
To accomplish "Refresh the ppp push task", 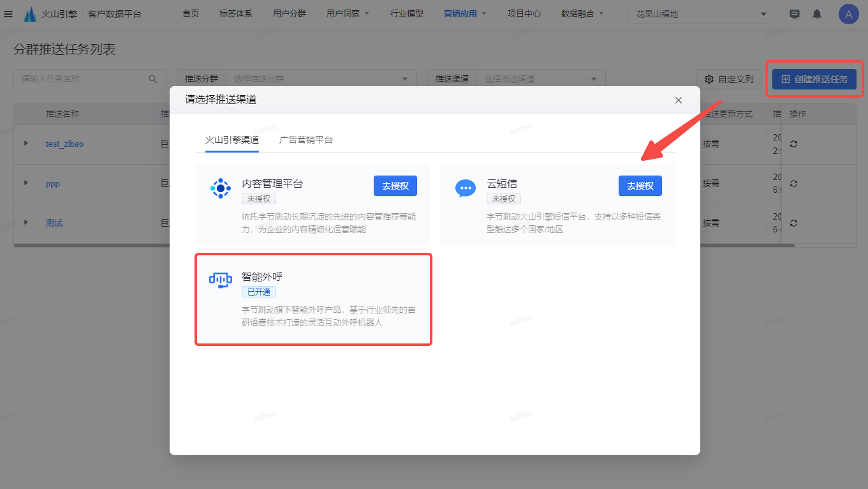I will (793, 183).
